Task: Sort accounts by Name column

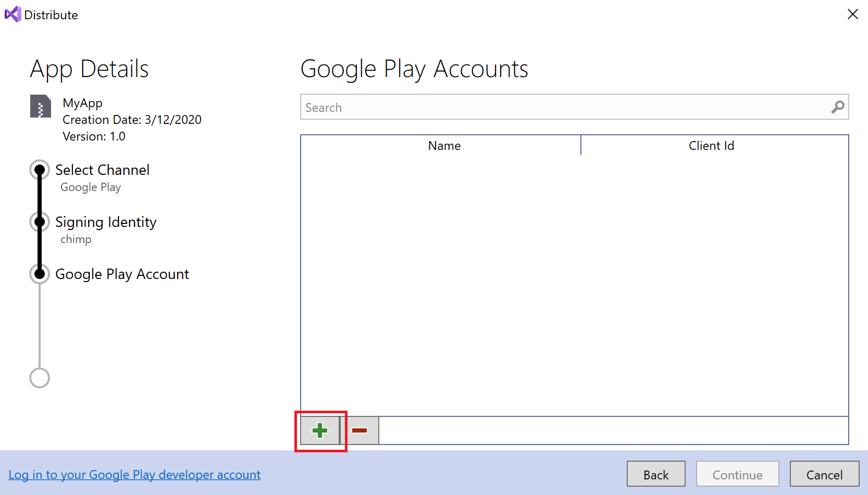Action: click(x=441, y=146)
